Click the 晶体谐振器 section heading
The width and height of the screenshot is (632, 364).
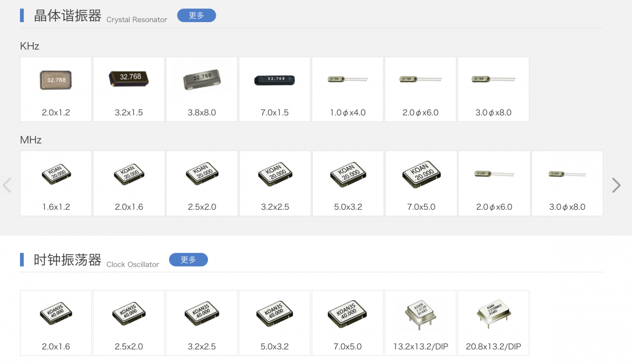click(x=67, y=16)
